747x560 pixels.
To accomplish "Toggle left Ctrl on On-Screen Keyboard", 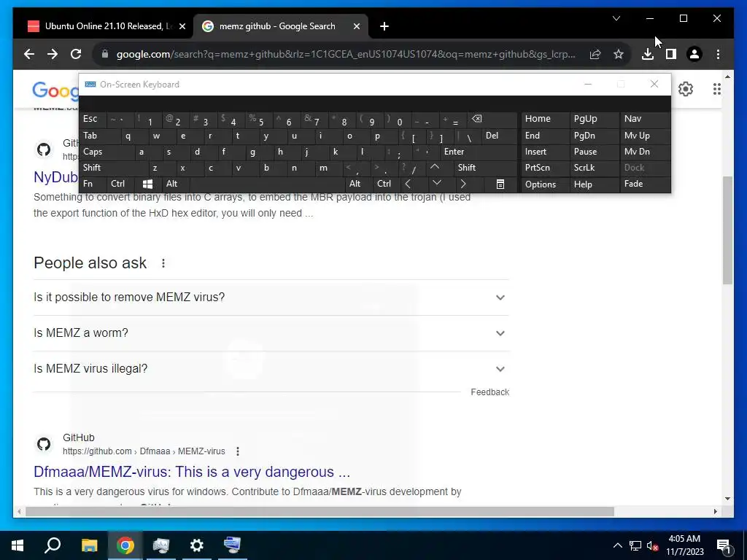I will [x=120, y=184].
